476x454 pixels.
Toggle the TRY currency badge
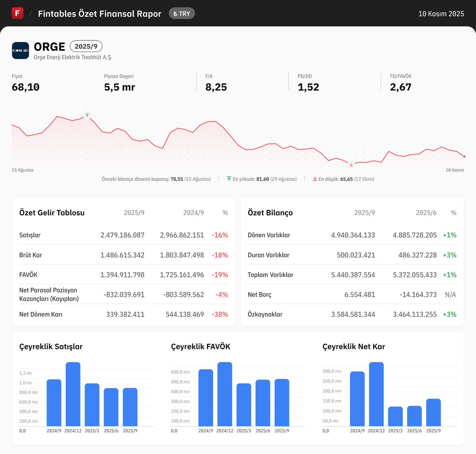[182, 13]
